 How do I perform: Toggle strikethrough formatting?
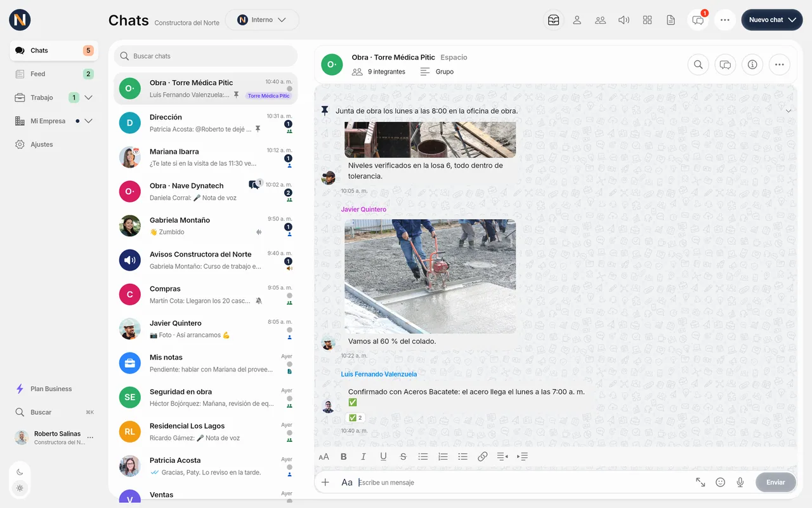(x=403, y=457)
